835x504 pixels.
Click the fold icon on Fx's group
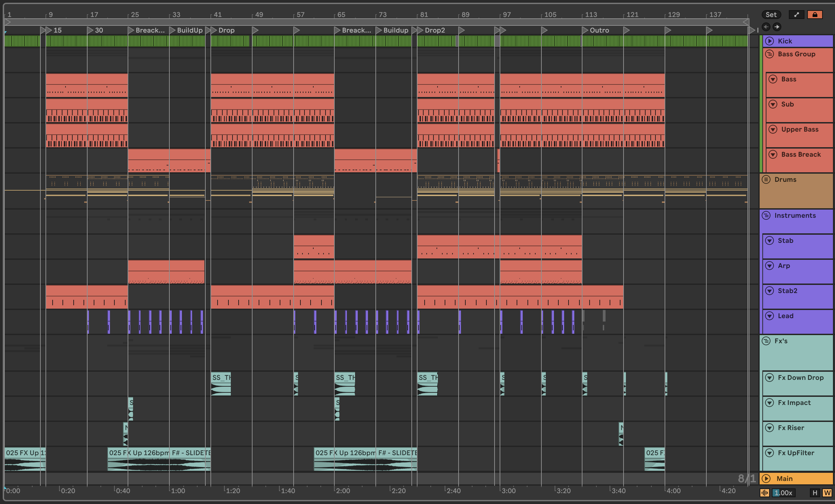(766, 341)
